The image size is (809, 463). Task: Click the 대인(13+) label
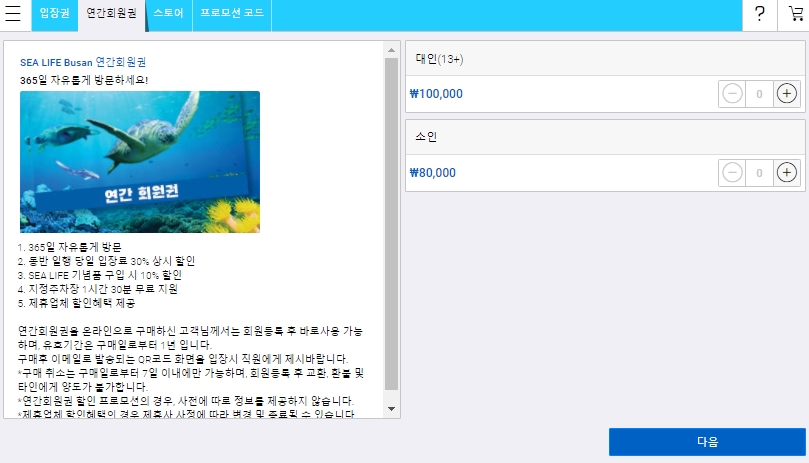440,59
